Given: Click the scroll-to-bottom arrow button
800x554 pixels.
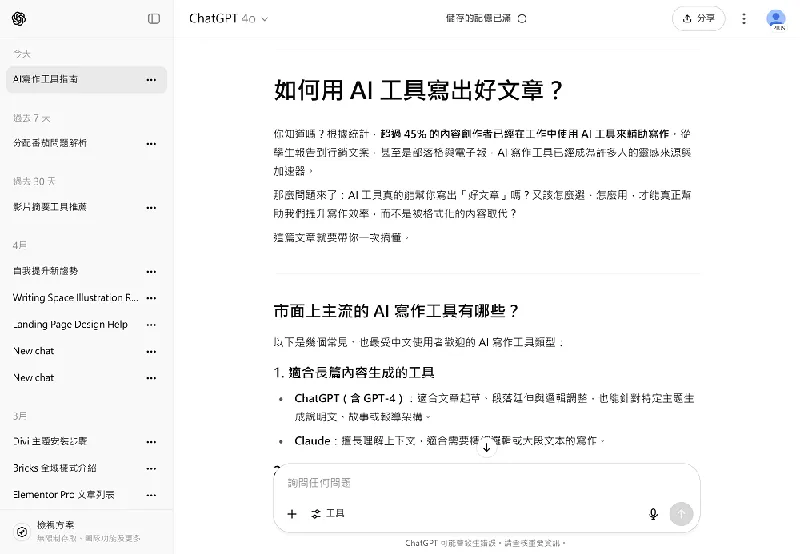Looking at the screenshot, I should pos(487,448).
